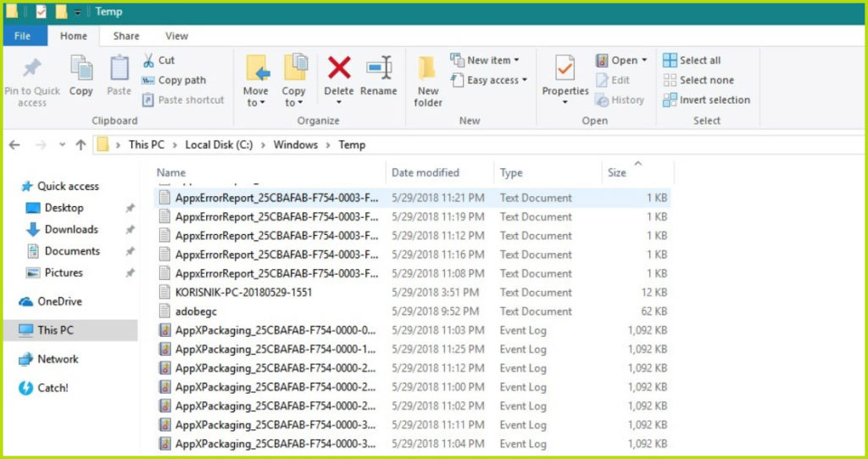The width and height of the screenshot is (868, 459).
Task: Click the red Delete X icon
Action: point(339,68)
